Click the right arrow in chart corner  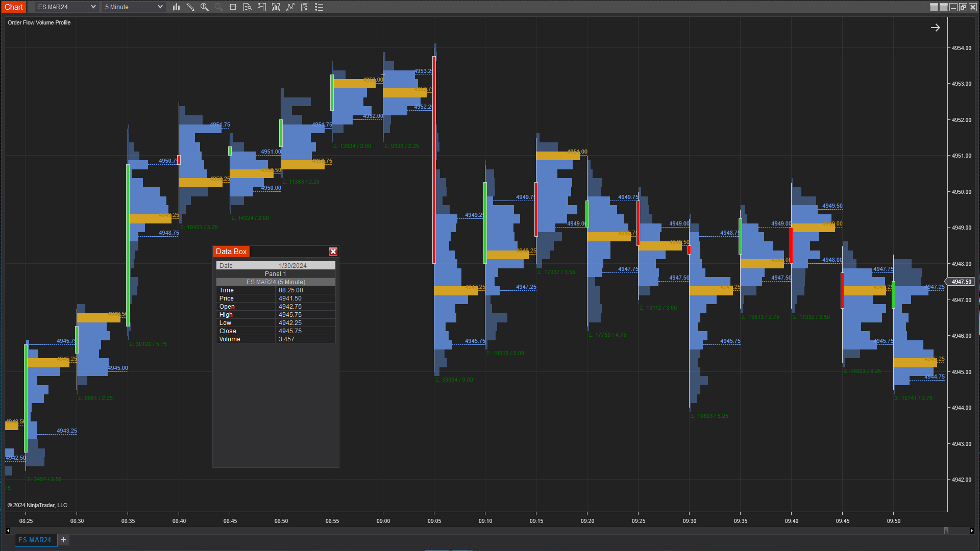(x=935, y=28)
